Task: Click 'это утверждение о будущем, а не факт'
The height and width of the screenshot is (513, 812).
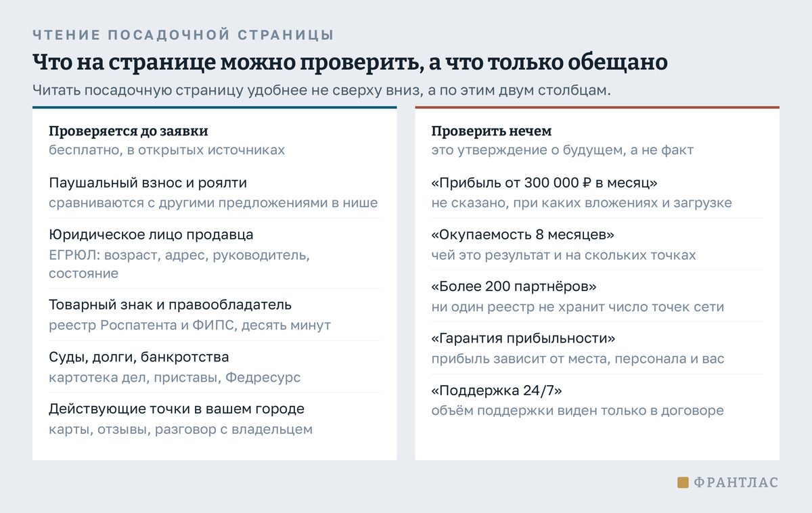Action: (x=562, y=150)
